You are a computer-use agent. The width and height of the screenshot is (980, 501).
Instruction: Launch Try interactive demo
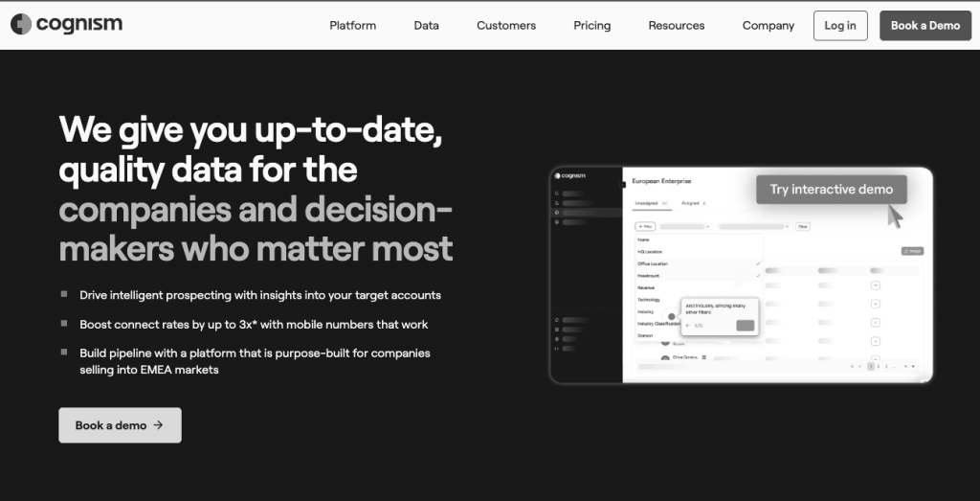(x=832, y=190)
